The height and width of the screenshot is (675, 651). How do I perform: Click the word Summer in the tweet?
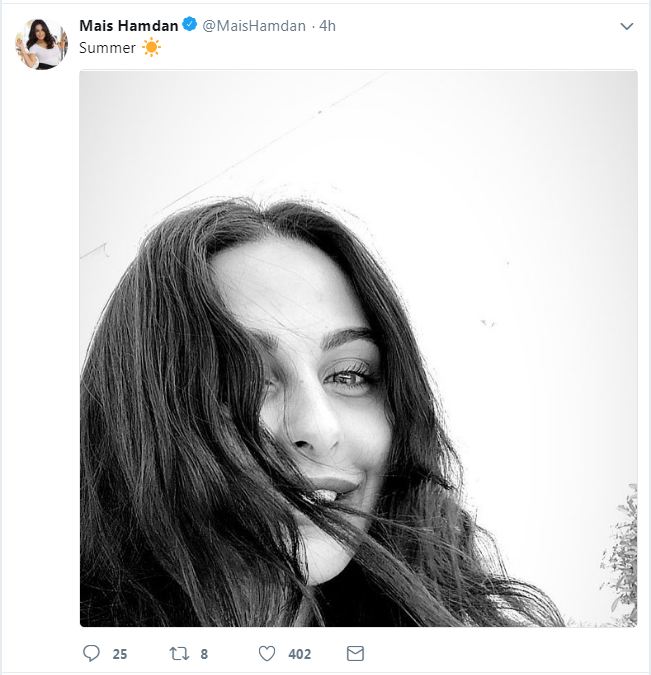[x=107, y=47]
